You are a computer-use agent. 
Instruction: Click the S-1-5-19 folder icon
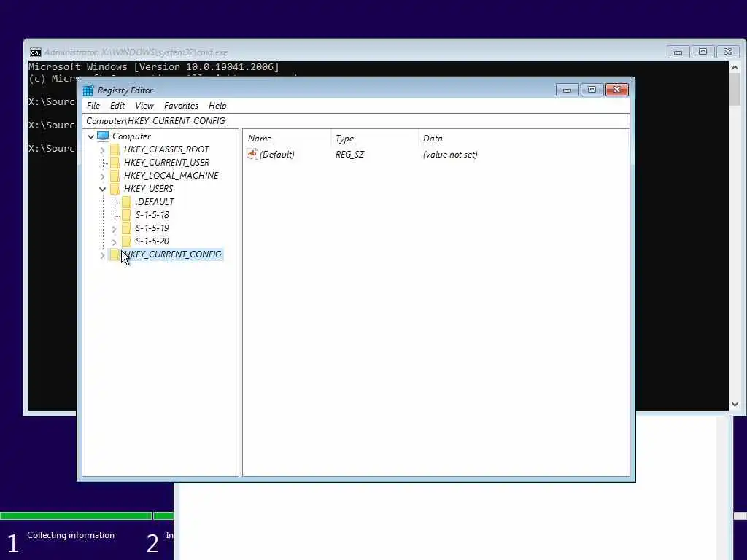click(x=126, y=228)
